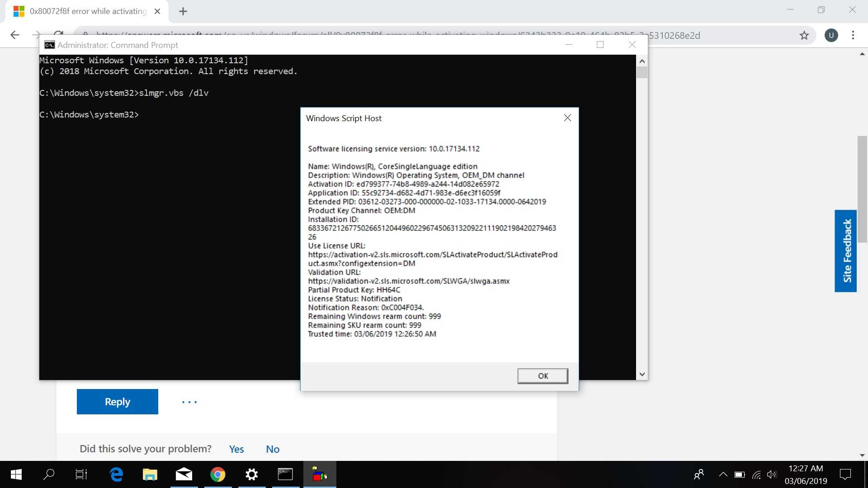This screenshot has width=868, height=488.
Task: Open the Mail app from the taskbar
Action: [184, 474]
